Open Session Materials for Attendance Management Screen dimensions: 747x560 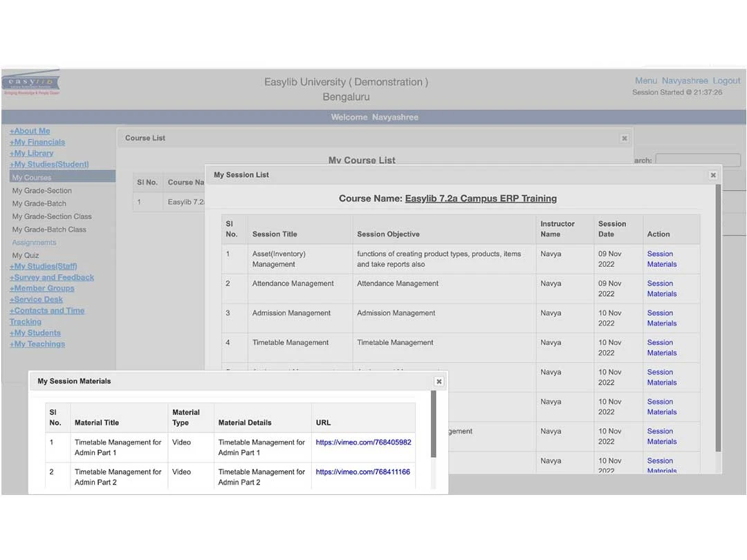(661, 288)
